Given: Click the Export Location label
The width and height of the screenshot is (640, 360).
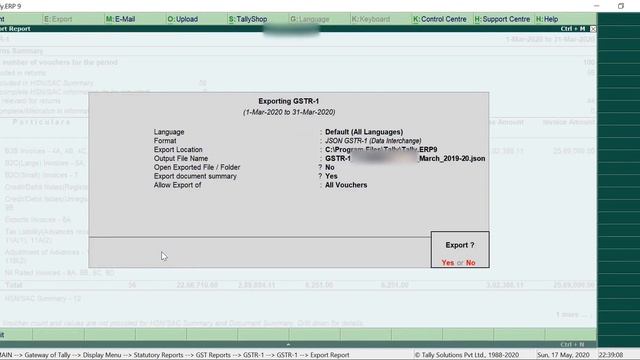Looking at the screenshot, I should coord(178,150).
